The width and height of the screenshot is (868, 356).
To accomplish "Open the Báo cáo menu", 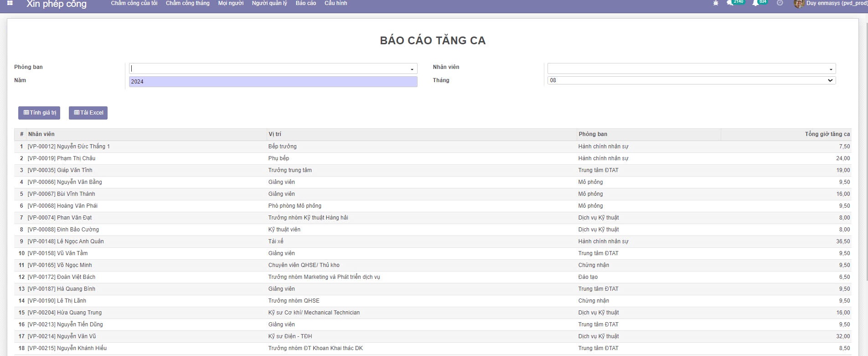I will pyautogui.click(x=305, y=3).
